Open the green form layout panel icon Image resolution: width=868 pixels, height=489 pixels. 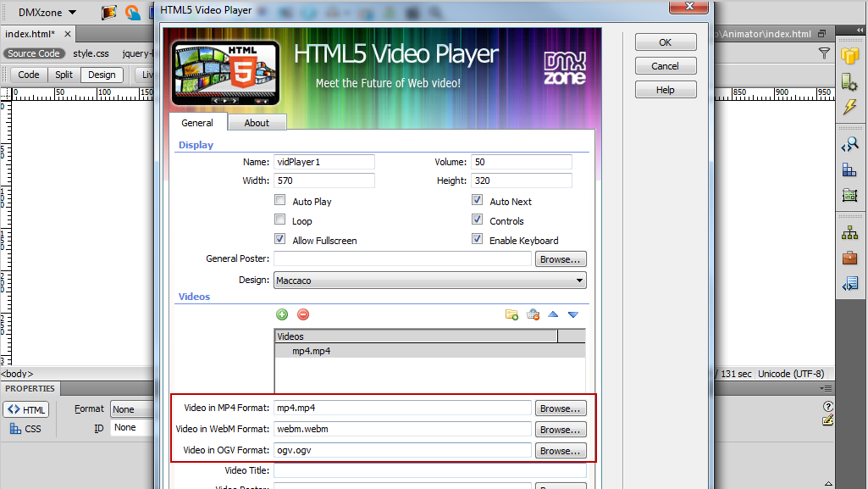pyautogui.click(x=849, y=195)
